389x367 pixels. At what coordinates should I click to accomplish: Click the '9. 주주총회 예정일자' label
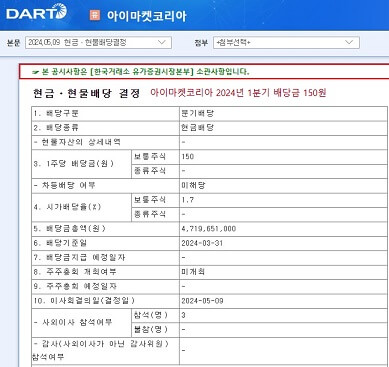point(75,286)
